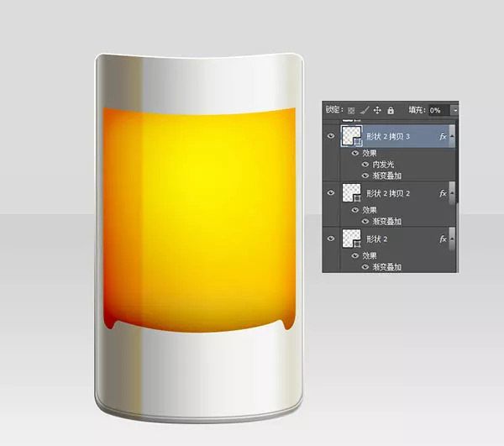The height and width of the screenshot is (446, 504).
Task: Select layer name 形状 2 拷贝 2
Action: 388,193
